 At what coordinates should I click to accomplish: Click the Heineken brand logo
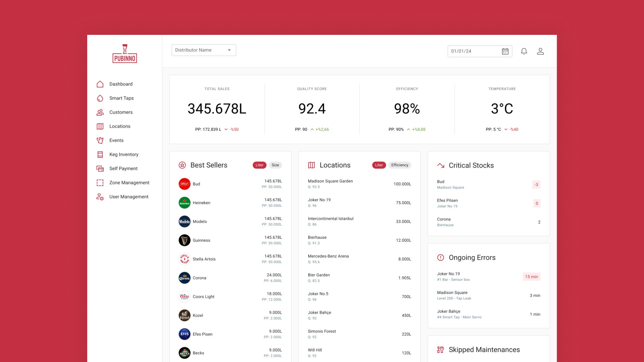[184, 203]
